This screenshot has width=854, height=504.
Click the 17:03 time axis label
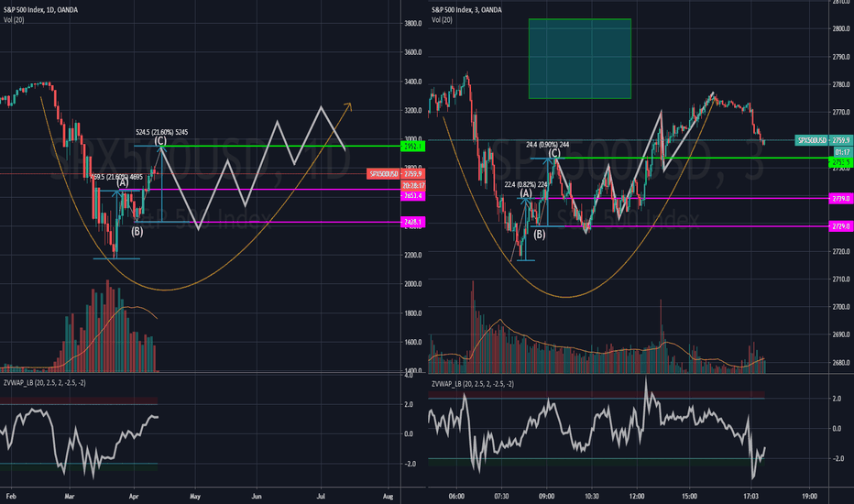tap(750, 497)
